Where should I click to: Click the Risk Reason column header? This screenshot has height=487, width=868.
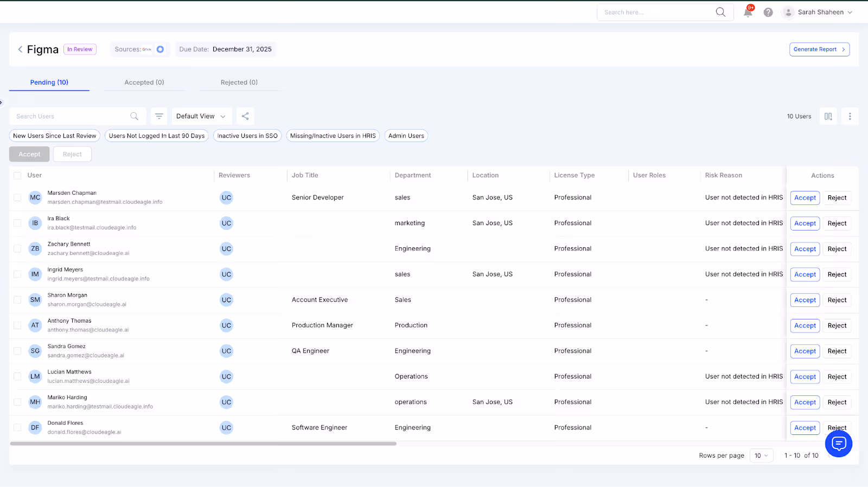[723, 175]
